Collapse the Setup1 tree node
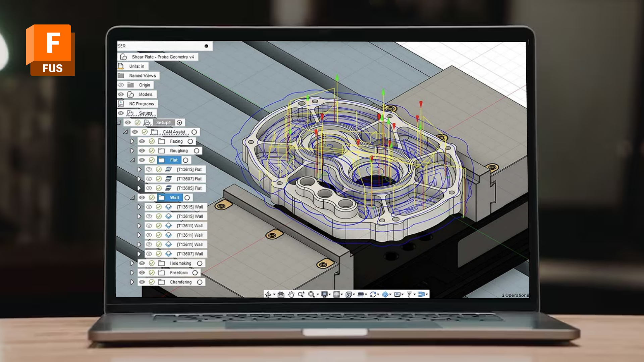This screenshot has width=644, height=362. tap(119, 123)
